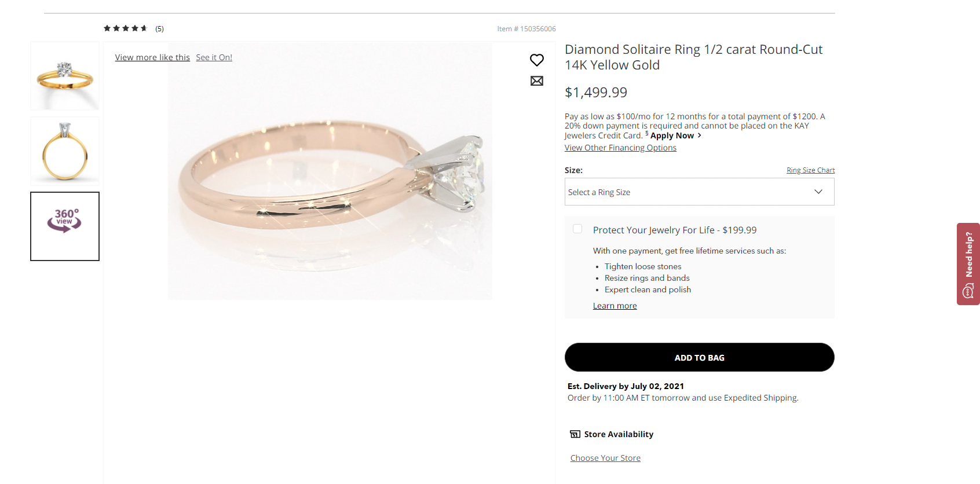Click the View more like this link

pos(152,57)
